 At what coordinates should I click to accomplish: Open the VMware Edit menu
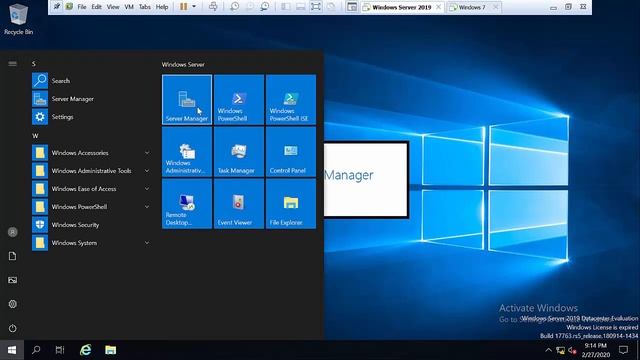click(96, 7)
